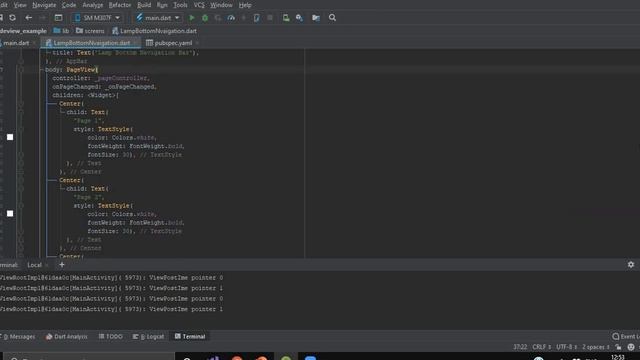
Task: Open the Dart Analysis tool window
Action: 67,337
